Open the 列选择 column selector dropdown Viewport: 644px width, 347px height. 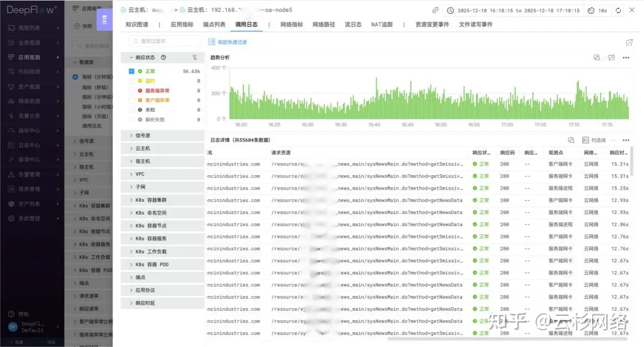(x=599, y=140)
